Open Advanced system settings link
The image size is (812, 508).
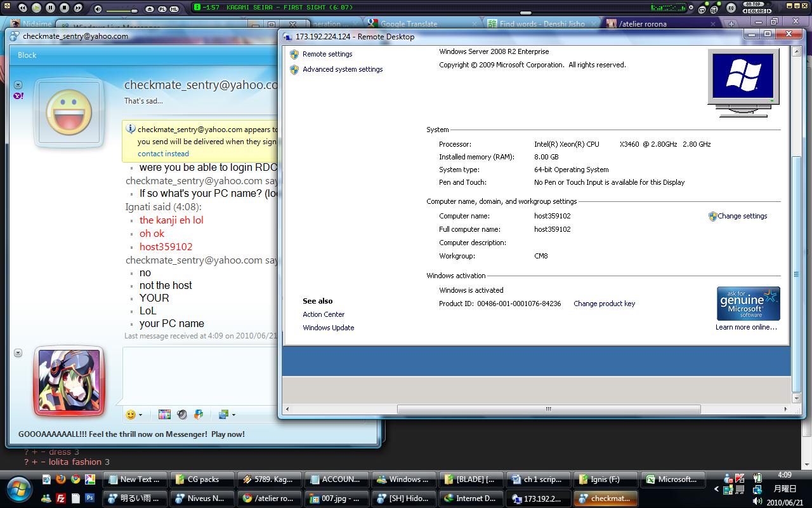click(x=343, y=70)
